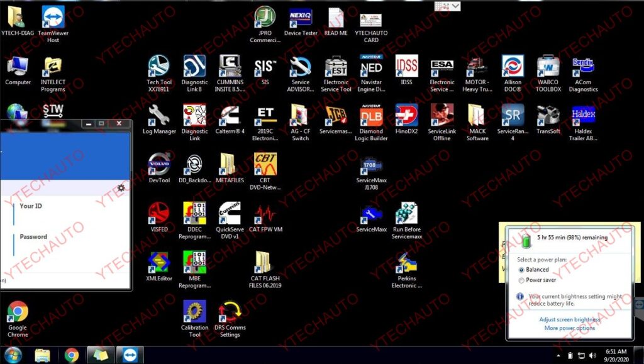The image size is (644, 364).
Task: Open the Log Manager shortcut
Action: pos(159,119)
